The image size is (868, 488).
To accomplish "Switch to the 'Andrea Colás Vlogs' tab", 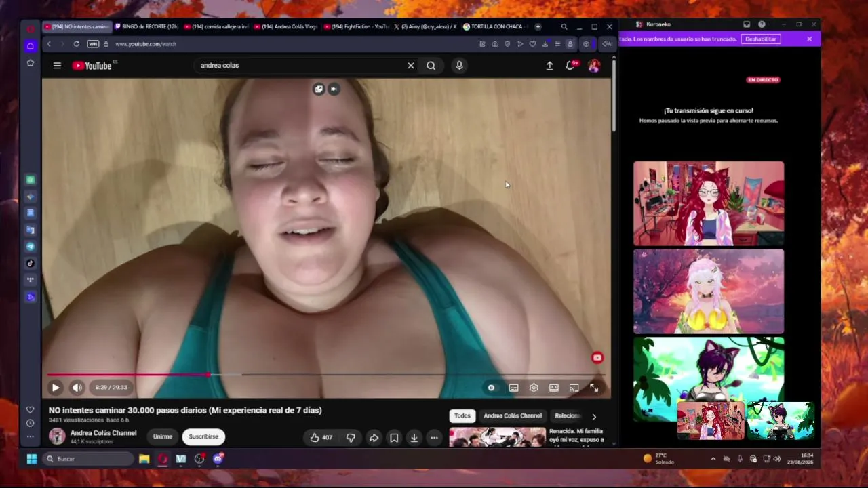I will click(x=286, y=27).
